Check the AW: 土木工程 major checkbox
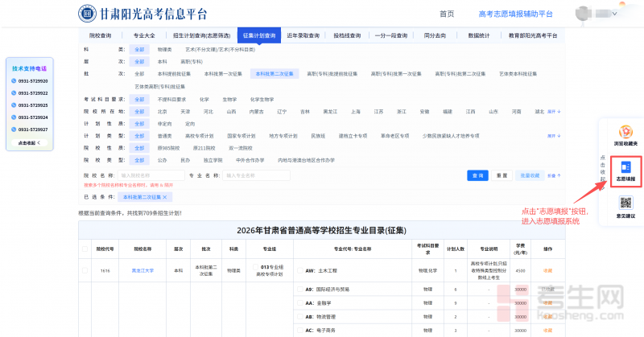Image resolution: width=644 pixels, height=337 pixels. (x=299, y=270)
